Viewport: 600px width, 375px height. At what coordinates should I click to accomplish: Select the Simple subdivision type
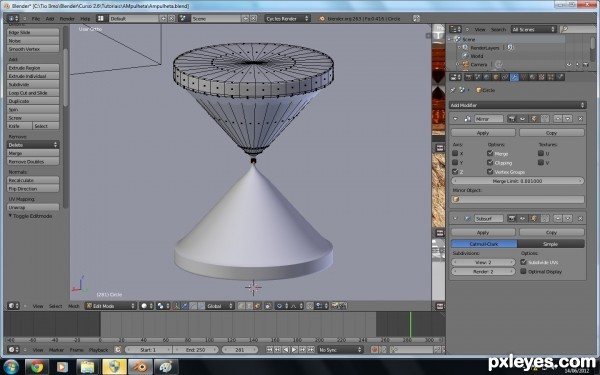[x=551, y=244]
